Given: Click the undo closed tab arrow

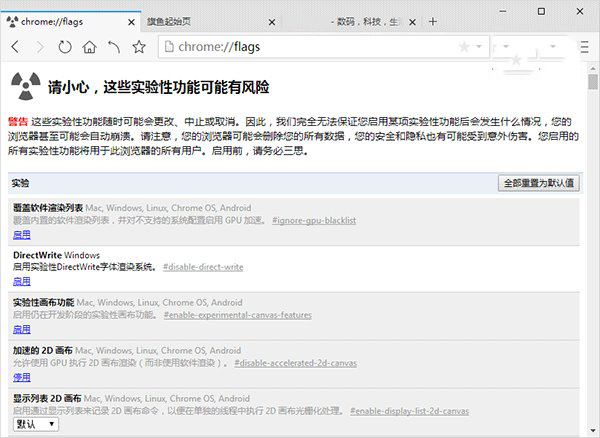Looking at the screenshot, I should pyautogui.click(x=114, y=47).
